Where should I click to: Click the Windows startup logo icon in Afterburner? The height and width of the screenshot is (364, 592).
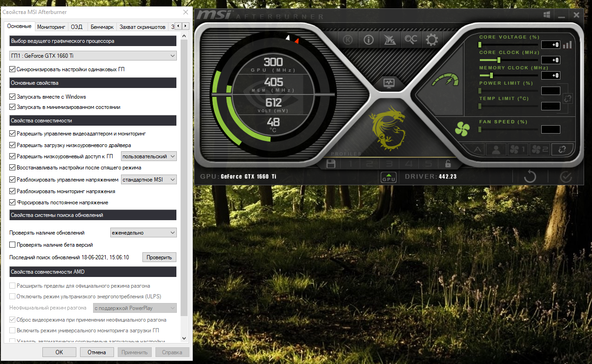(x=546, y=15)
